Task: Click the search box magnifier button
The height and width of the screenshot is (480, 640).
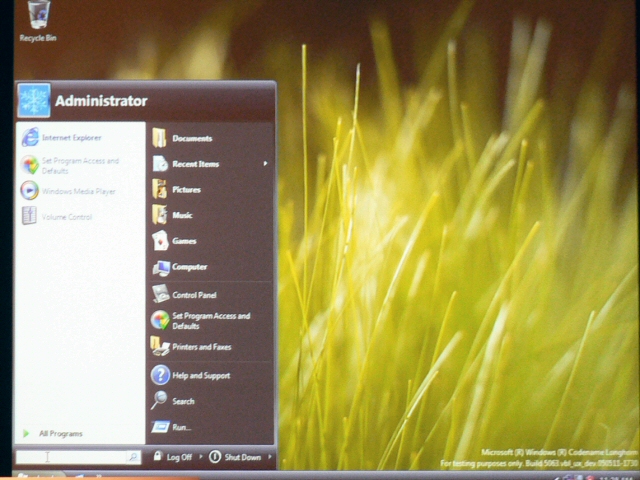Action: coord(133,457)
